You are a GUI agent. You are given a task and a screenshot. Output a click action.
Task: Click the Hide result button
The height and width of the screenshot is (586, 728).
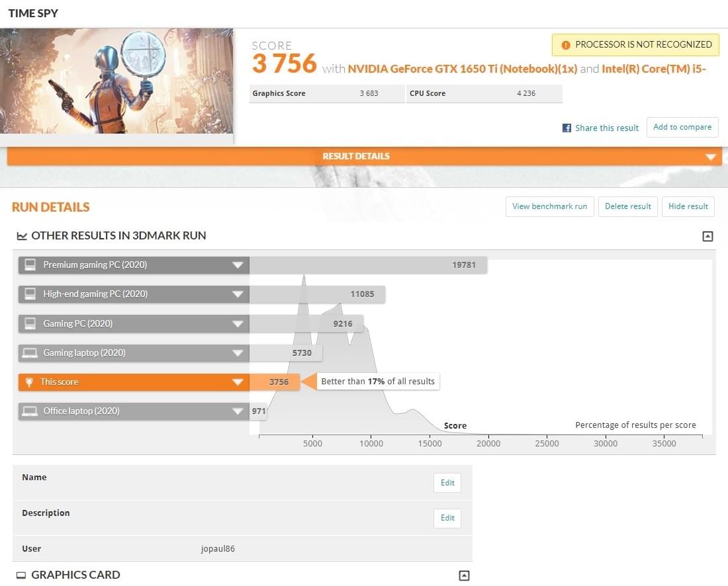tap(688, 206)
